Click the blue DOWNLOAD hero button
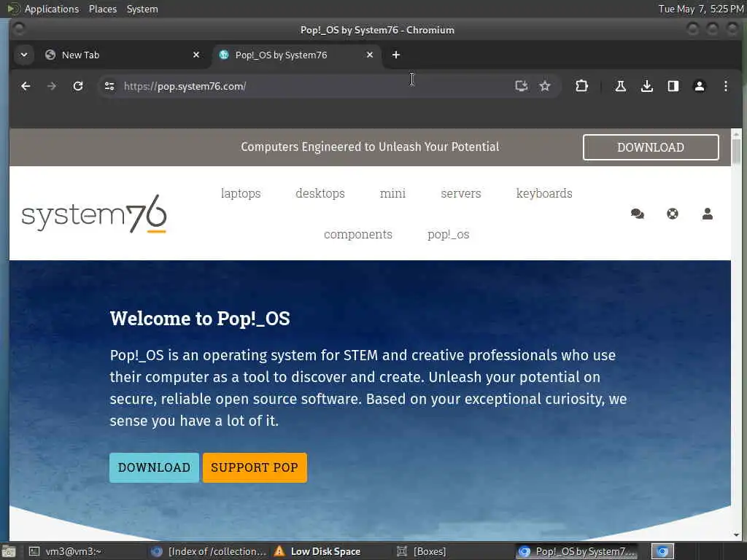Viewport: 747px width, 560px height. tap(155, 467)
